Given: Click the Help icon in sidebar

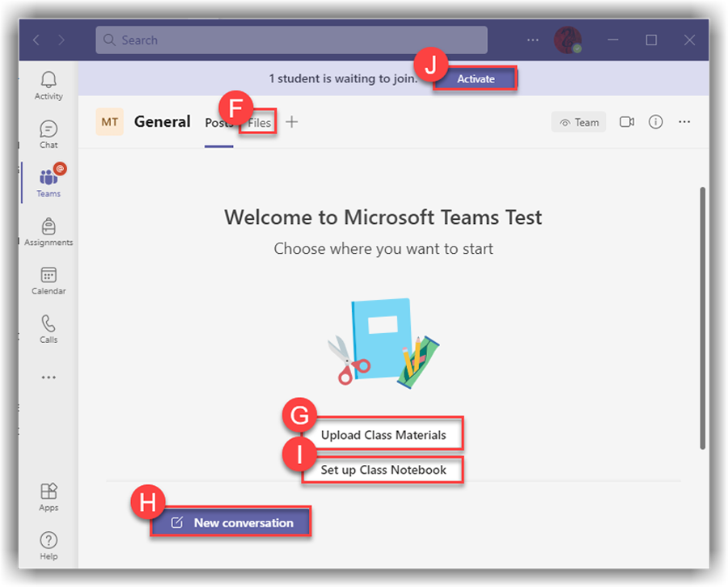Looking at the screenshot, I should pyautogui.click(x=49, y=545).
